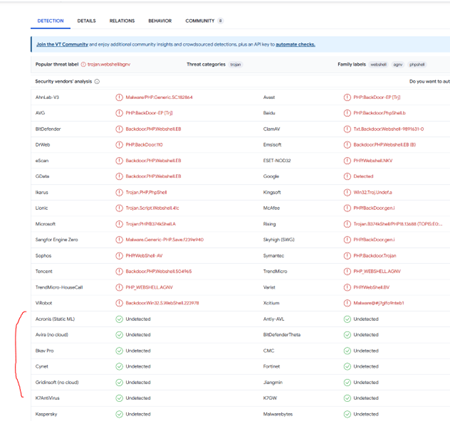Click the alert icon in the AVG row
Image resolution: width=450 pixels, height=421 pixels.
tap(119, 113)
